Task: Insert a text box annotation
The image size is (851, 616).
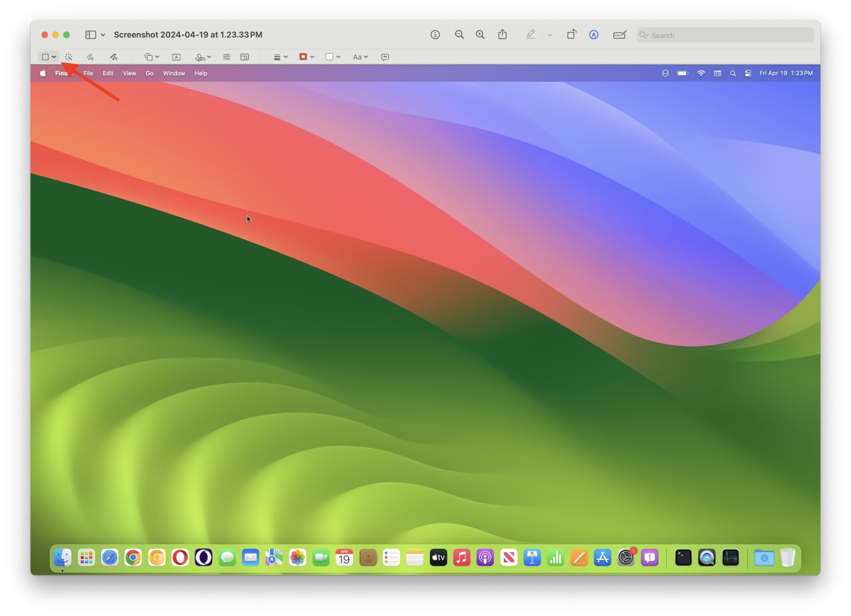Action: point(176,56)
